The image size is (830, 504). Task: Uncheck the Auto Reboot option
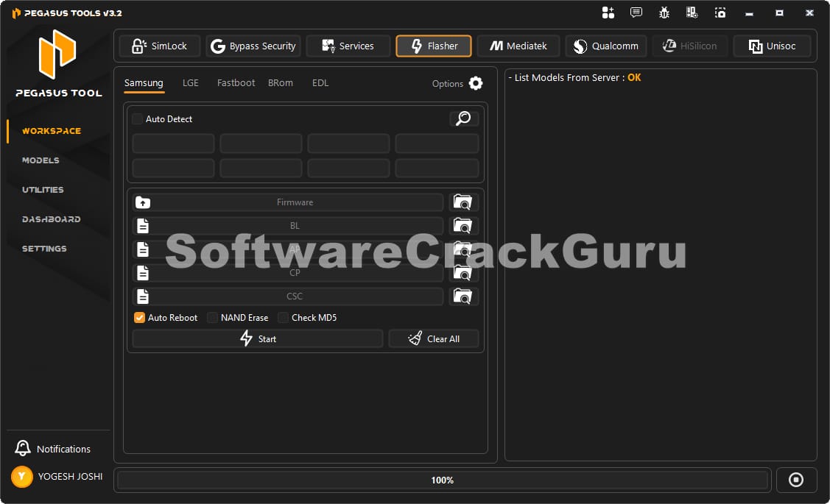coord(139,318)
